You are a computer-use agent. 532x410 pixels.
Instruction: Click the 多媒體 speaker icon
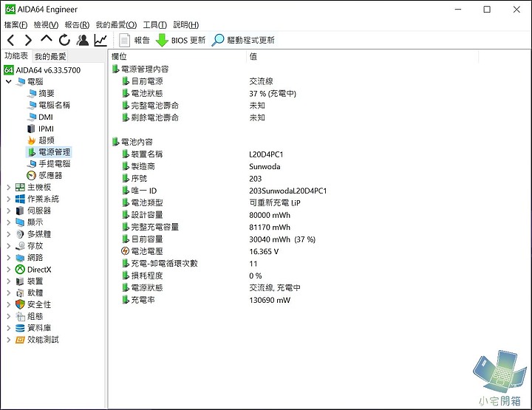click(21, 234)
